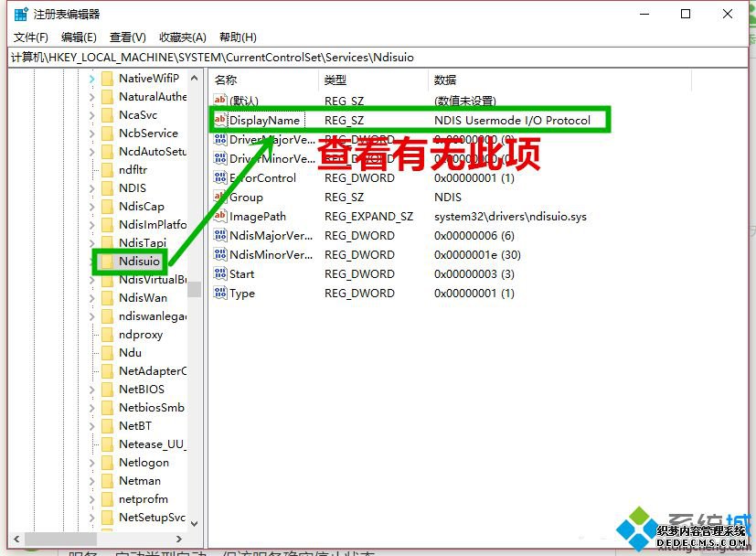Open the 编辑(E) menu
The height and width of the screenshot is (556, 756).
coord(79,37)
